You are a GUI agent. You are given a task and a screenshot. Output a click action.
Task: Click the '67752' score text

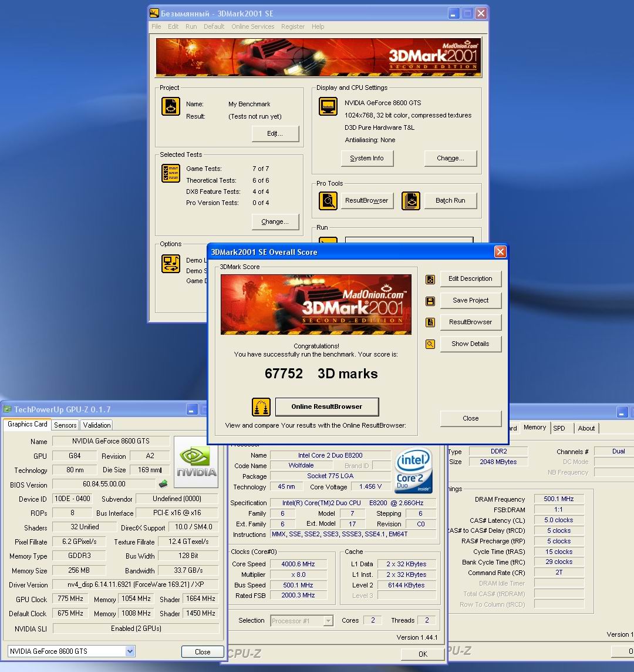pos(284,374)
